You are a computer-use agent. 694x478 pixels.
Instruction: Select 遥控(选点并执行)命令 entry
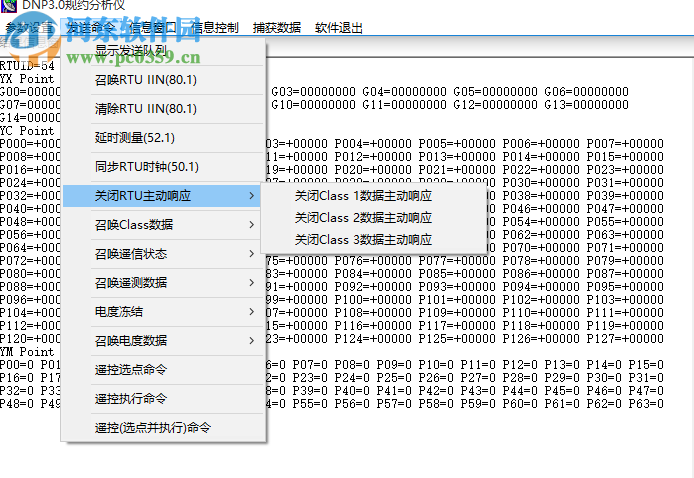coord(164,428)
